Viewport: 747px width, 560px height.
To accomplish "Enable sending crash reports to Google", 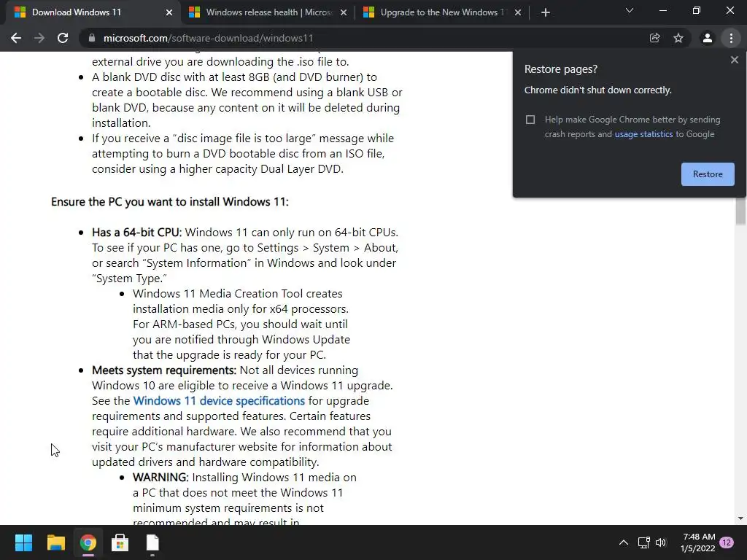I will [530, 120].
